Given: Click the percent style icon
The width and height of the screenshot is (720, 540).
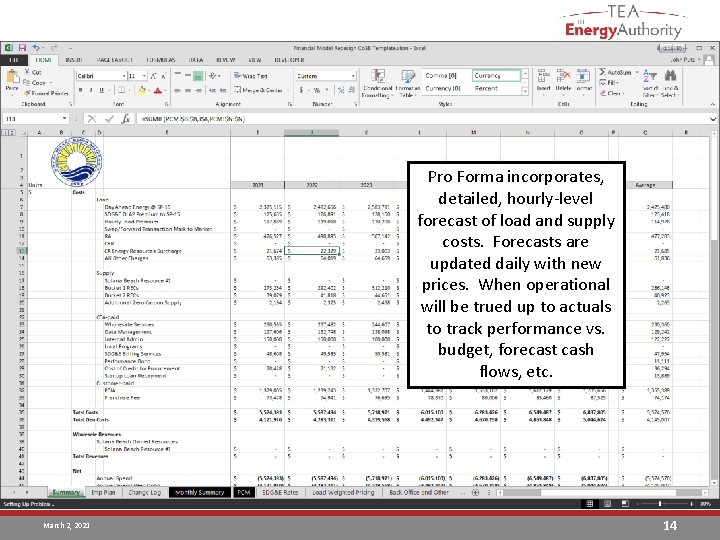Looking at the screenshot, I should 316,90.
